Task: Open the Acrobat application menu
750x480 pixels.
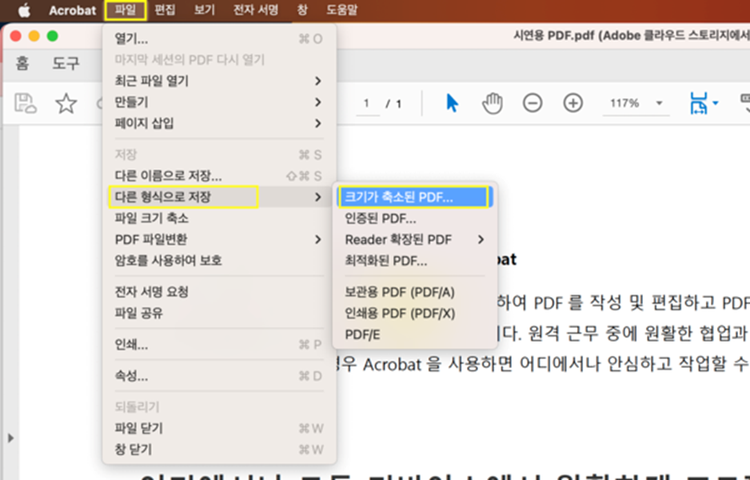Action: 72,10
